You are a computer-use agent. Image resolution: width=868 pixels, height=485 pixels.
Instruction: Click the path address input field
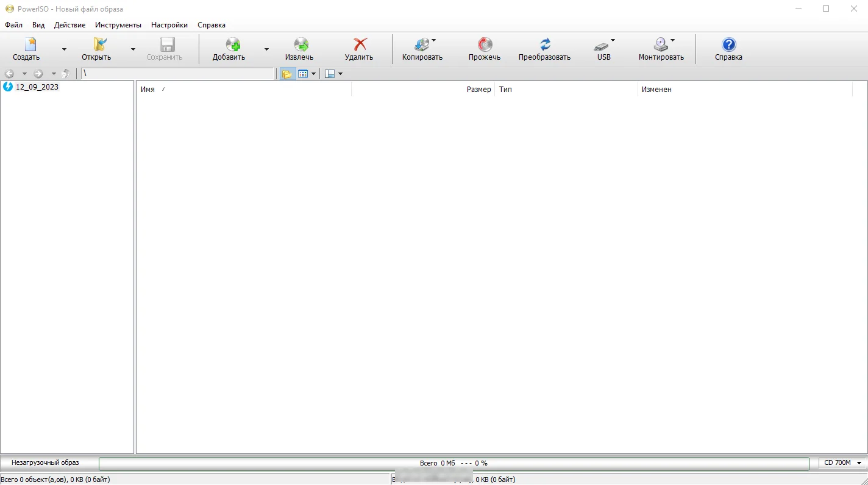pos(177,74)
